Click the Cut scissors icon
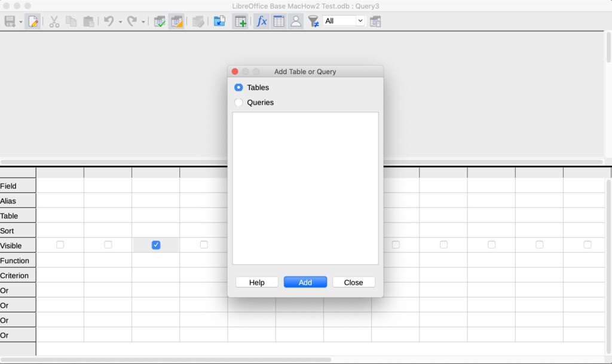Viewport: 612px width, 364px height. [x=54, y=21]
